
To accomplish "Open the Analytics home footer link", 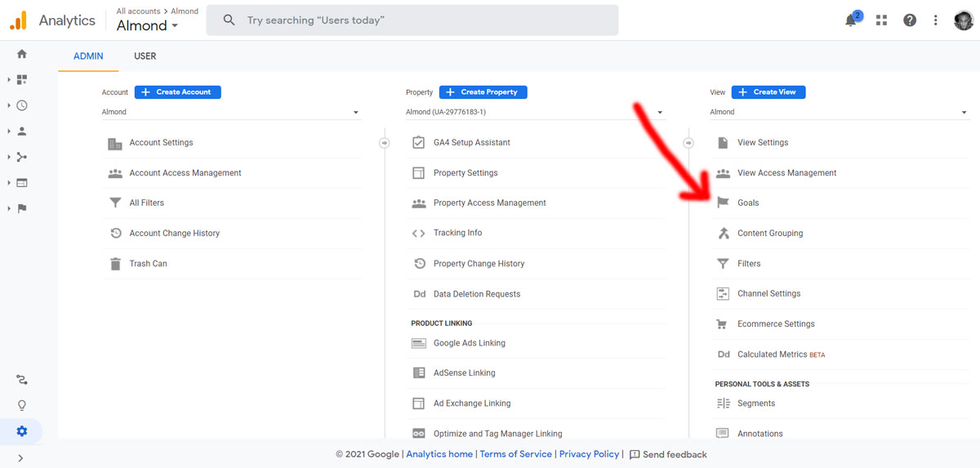I will 439,454.
